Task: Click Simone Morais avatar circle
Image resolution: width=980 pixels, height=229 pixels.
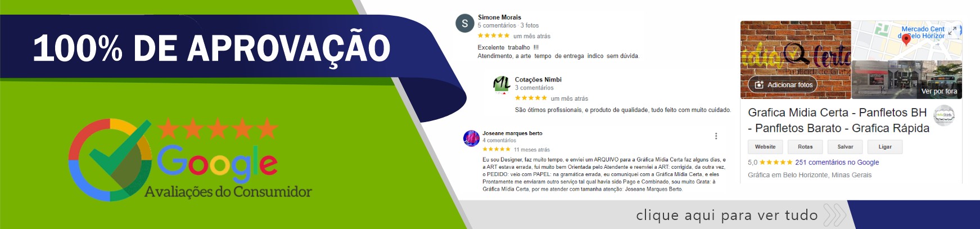Action: coord(464,23)
